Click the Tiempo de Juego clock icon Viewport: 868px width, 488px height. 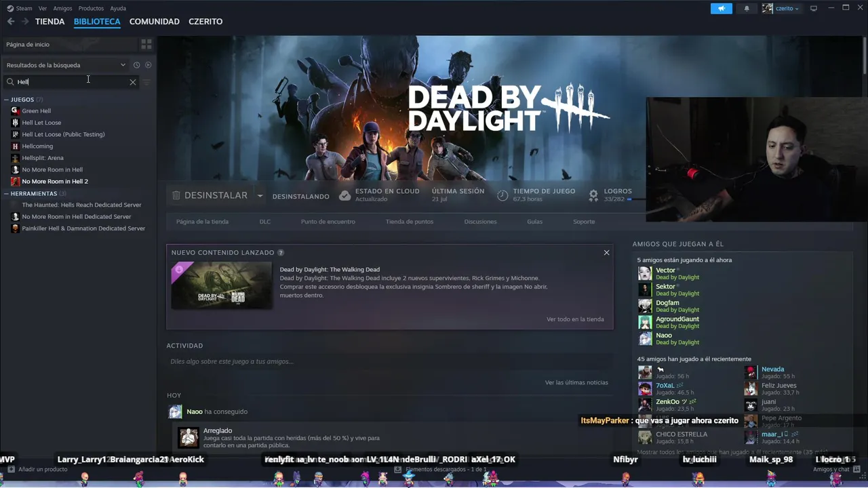[x=502, y=195]
